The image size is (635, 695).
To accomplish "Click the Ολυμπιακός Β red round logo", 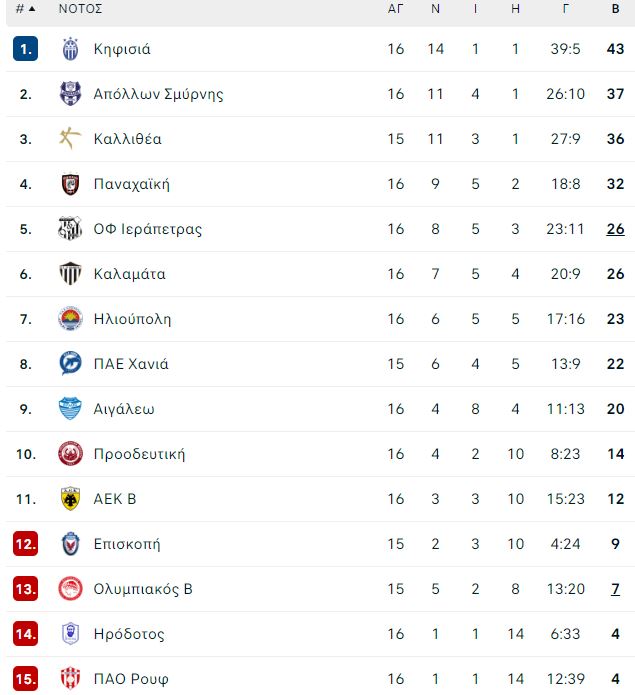I will 70,589.
